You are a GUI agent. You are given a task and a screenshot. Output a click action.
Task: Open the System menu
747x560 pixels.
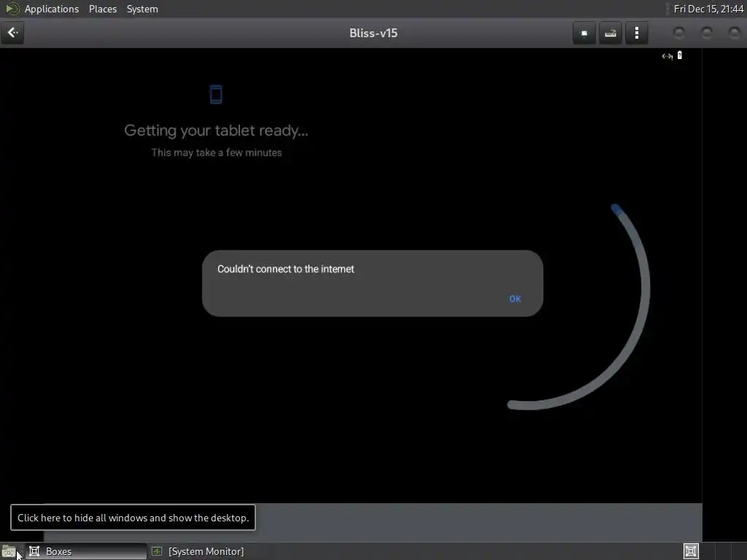point(142,9)
